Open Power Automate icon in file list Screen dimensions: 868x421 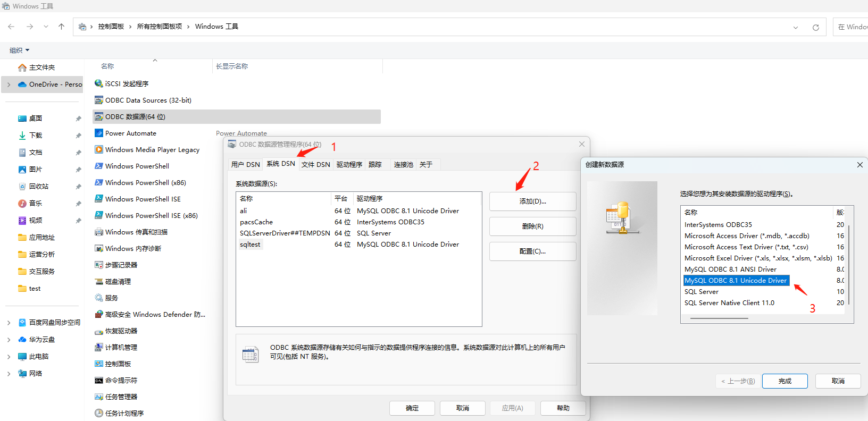click(98, 133)
